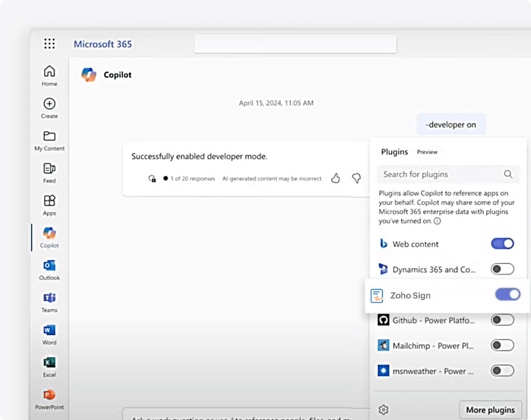Click the 'April 15, 2024, 11:05 AM' timestamp

pyautogui.click(x=276, y=103)
